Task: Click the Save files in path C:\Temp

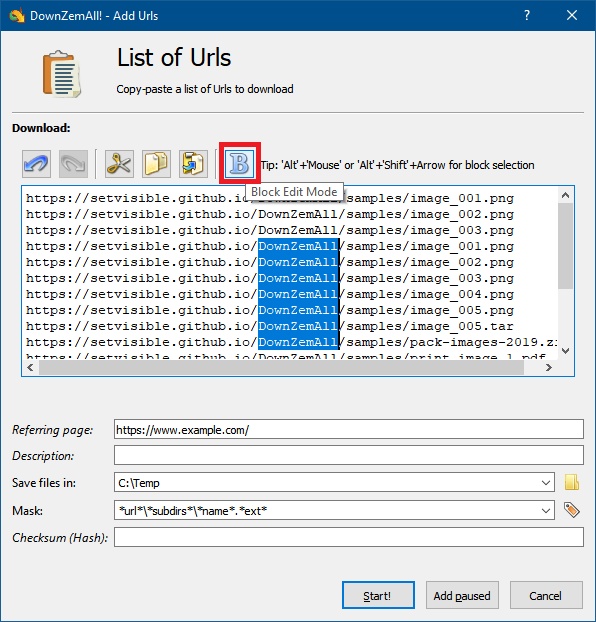Action: click(x=139, y=483)
